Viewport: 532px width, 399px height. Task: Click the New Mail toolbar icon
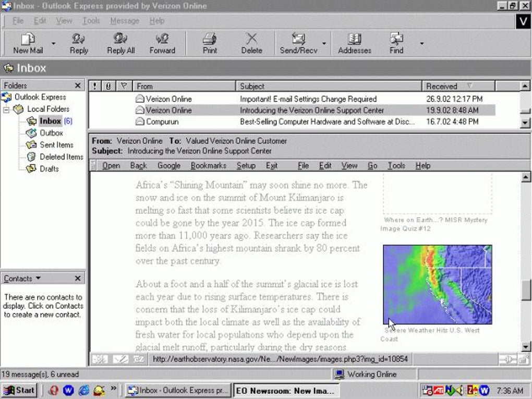pyautogui.click(x=28, y=43)
